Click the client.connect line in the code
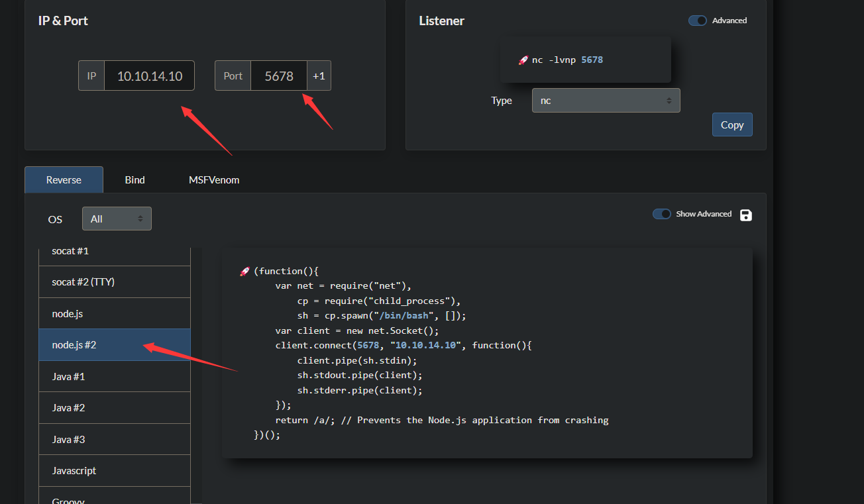 pyautogui.click(x=404, y=346)
